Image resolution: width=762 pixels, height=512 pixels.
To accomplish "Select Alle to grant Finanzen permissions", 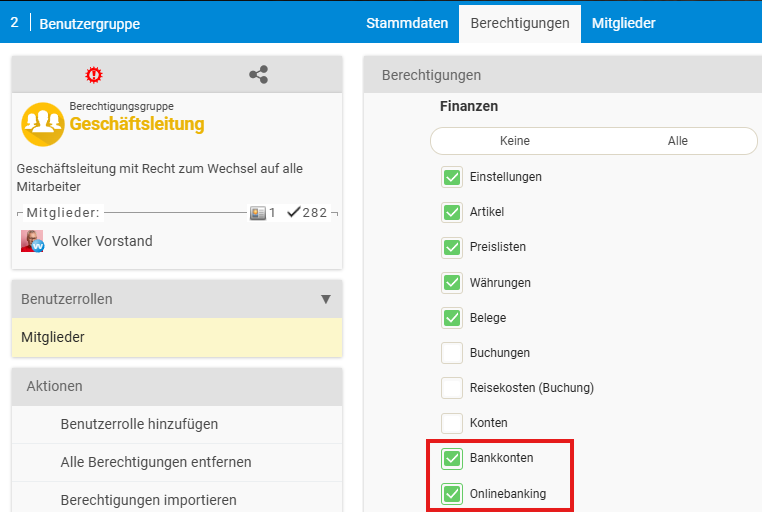I will 677,141.
